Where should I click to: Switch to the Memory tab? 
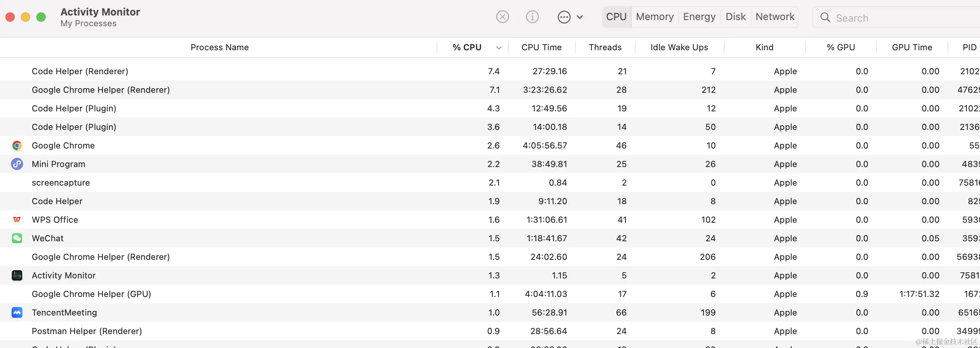pyautogui.click(x=654, y=17)
